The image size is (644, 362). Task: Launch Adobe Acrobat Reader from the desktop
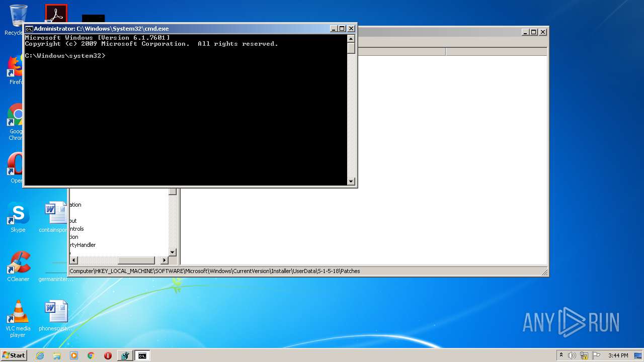(56, 14)
